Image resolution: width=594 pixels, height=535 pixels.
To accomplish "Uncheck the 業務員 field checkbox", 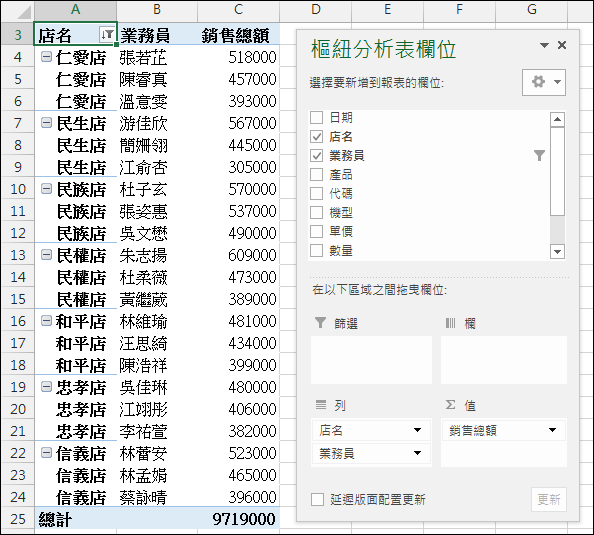I will click(x=316, y=155).
